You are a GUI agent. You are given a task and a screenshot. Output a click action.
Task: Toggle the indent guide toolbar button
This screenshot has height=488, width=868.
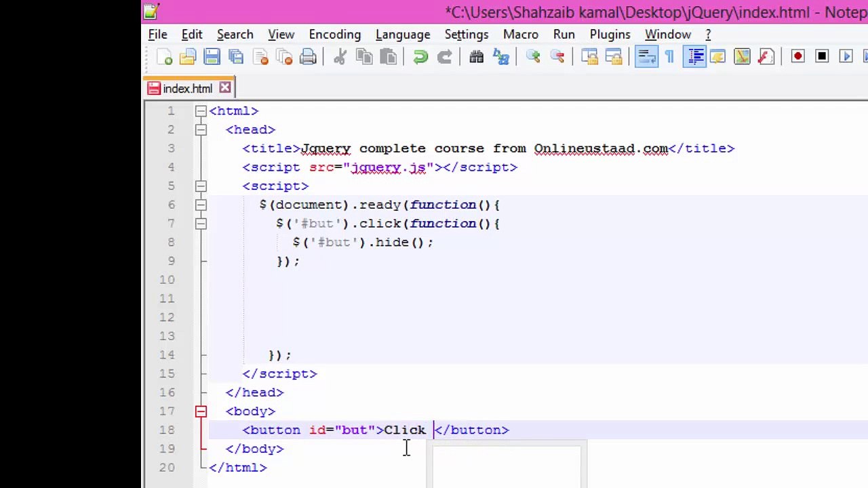[x=694, y=58]
